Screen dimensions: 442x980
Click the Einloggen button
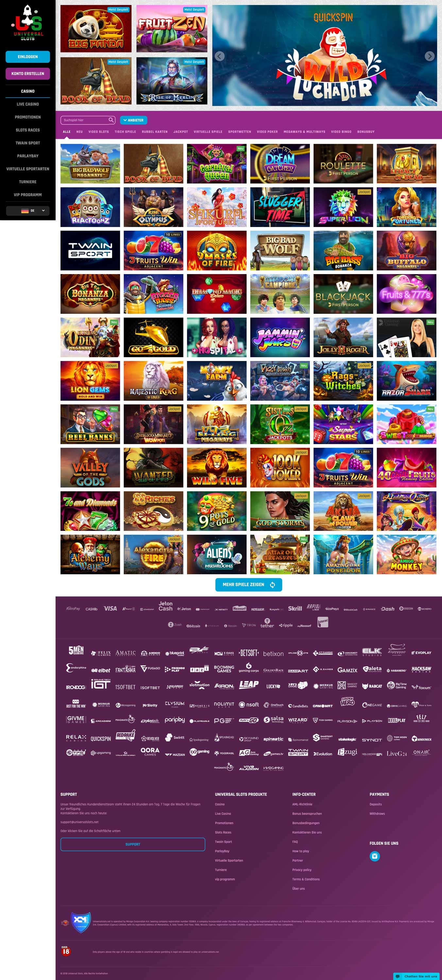click(28, 57)
